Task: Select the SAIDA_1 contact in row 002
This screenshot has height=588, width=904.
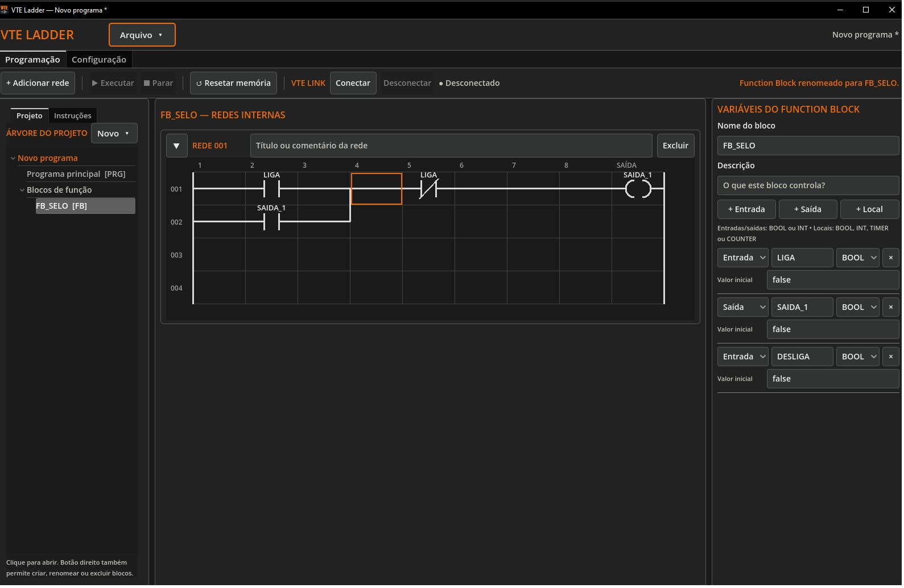Action: (x=271, y=222)
